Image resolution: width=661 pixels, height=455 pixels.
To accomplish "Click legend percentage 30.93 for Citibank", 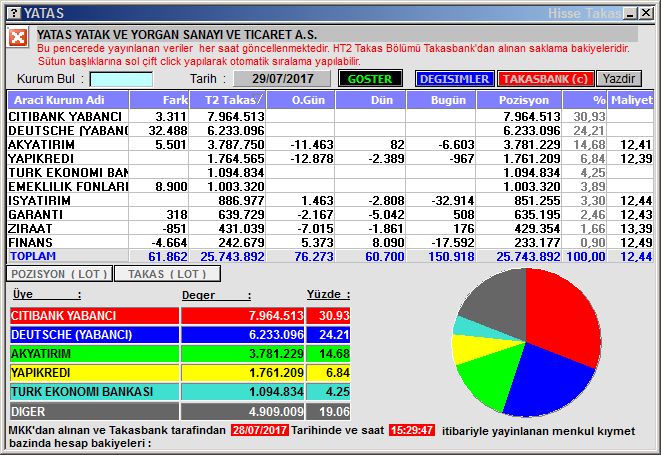I will [x=334, y=316].
